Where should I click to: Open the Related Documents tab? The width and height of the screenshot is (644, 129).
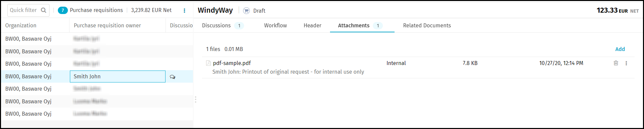click(x=427, y=26)
